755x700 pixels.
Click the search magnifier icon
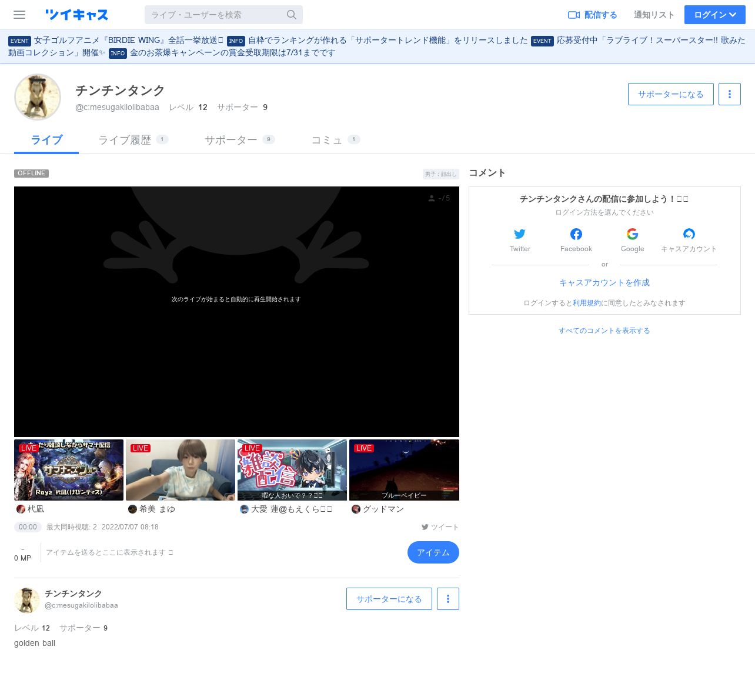click(x=292, y=15)
